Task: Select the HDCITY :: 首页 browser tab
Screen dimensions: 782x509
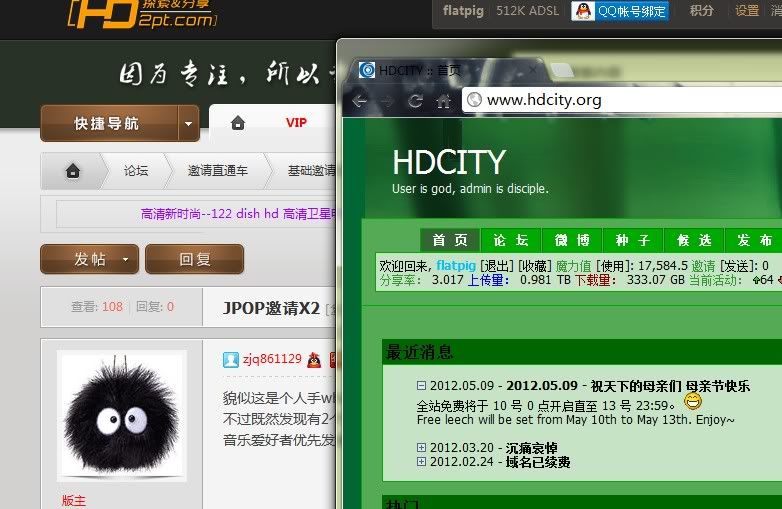Action: [x=446, y=71]
